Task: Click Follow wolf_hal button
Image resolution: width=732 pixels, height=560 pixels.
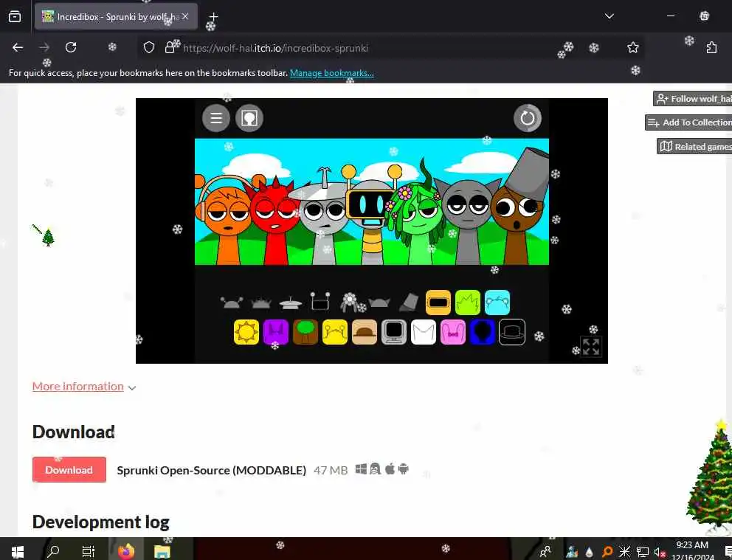Action: click(x=693, y=98)
